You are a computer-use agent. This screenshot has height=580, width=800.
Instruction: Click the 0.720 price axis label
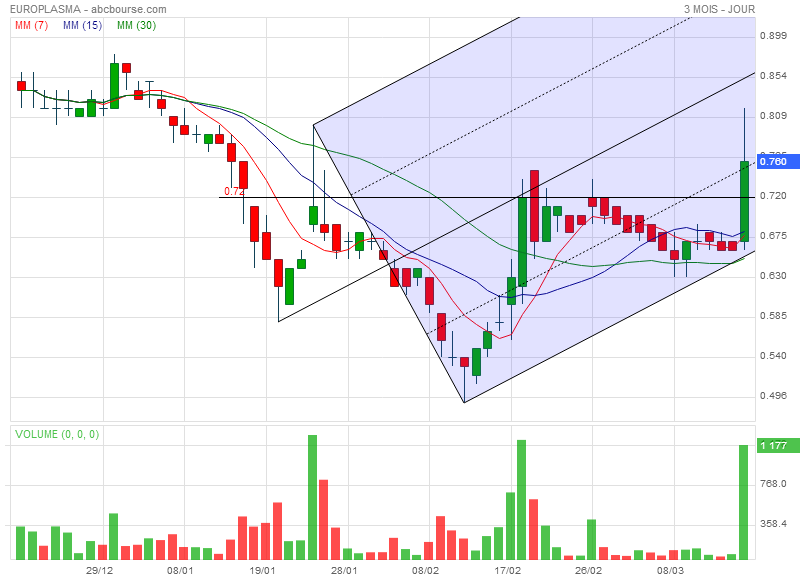773,196
